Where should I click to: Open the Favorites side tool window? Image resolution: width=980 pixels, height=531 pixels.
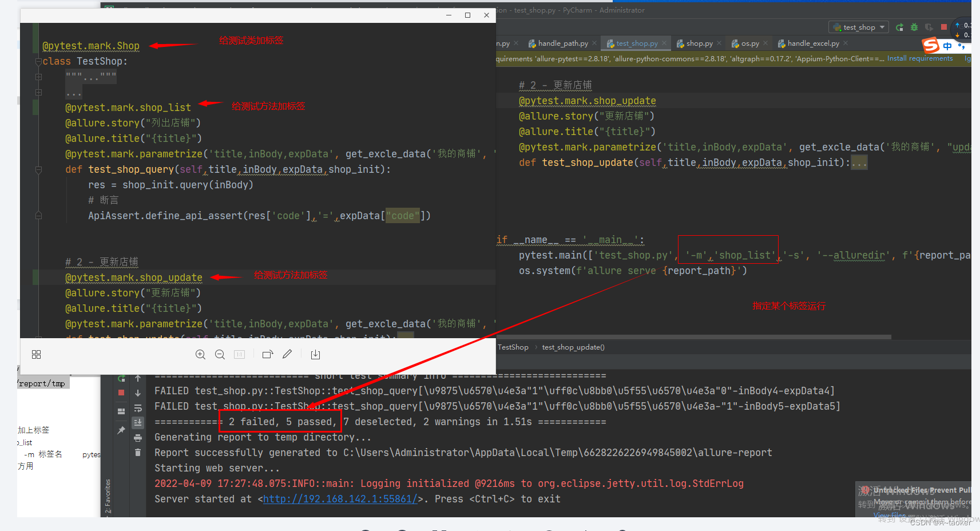pos(108,497)
